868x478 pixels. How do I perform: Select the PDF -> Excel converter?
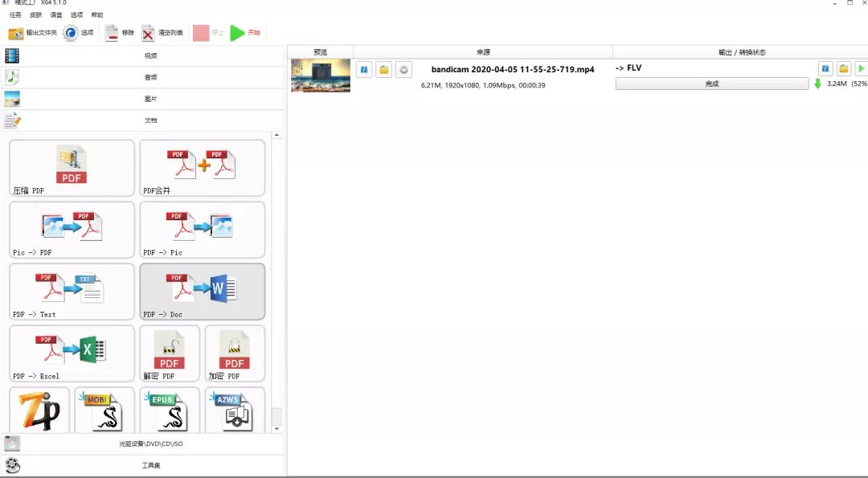pyautogui.click(x=72, y=353)
